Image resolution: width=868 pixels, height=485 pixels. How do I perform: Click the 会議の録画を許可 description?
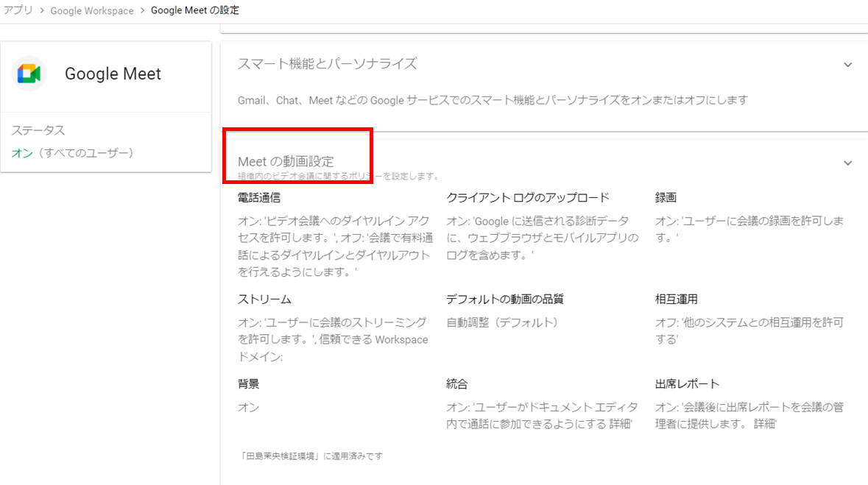point(749,229)
